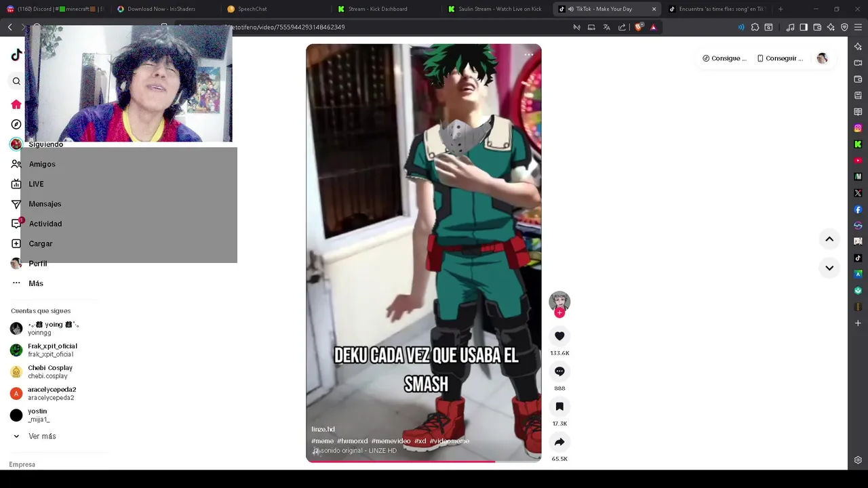
Task: Go to TikTok home via red house icon
Action: click(16, 104)
